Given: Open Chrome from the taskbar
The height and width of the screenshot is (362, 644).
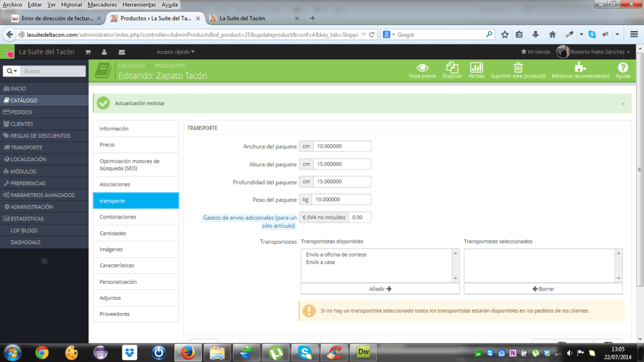Looking at the screenshot, I should [42, 353].
